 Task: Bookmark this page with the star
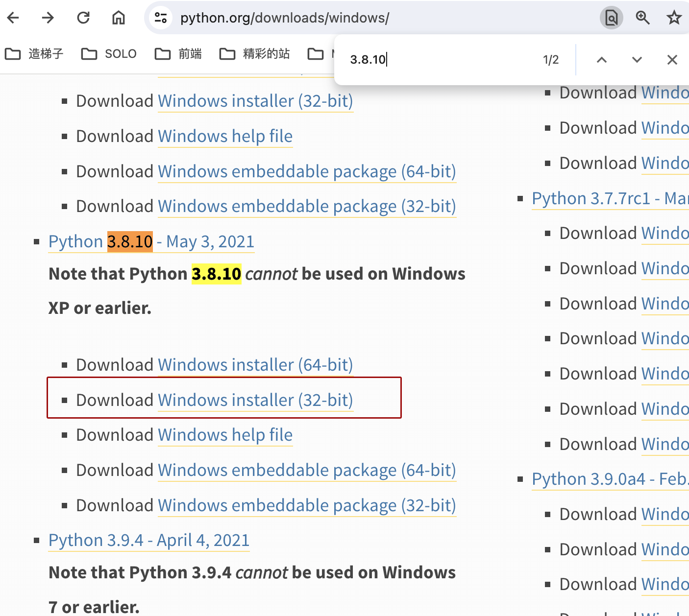(x=674, y=18)
